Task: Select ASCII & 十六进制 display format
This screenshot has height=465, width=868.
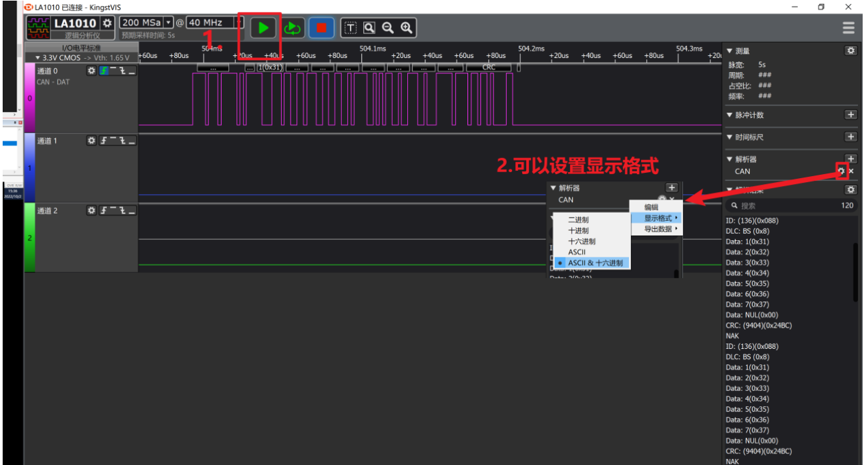Action: pos(592,263)
